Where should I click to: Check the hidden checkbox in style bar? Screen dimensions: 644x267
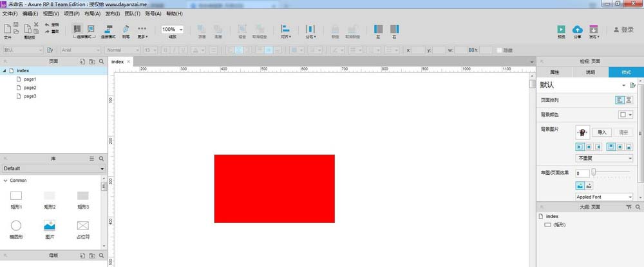[500, 50]
